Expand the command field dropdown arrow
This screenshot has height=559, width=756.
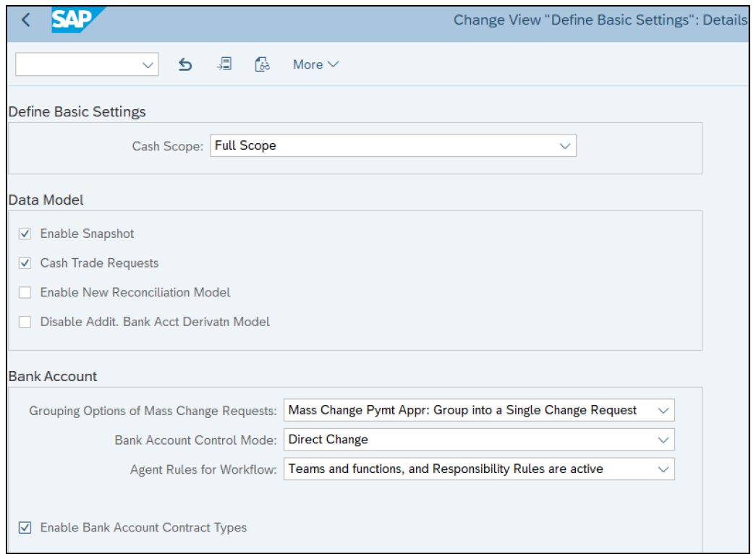pyautogui.click(x=148, y=64)
